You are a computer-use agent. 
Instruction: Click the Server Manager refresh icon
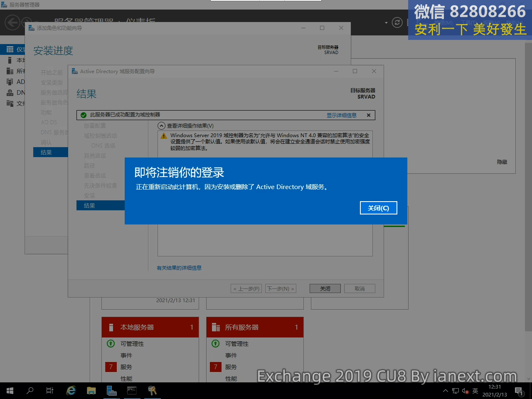click(x=397, y=22)
